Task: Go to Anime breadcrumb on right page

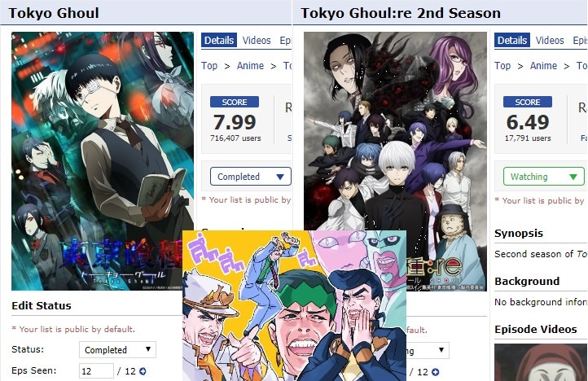Action: click(543, 66)
